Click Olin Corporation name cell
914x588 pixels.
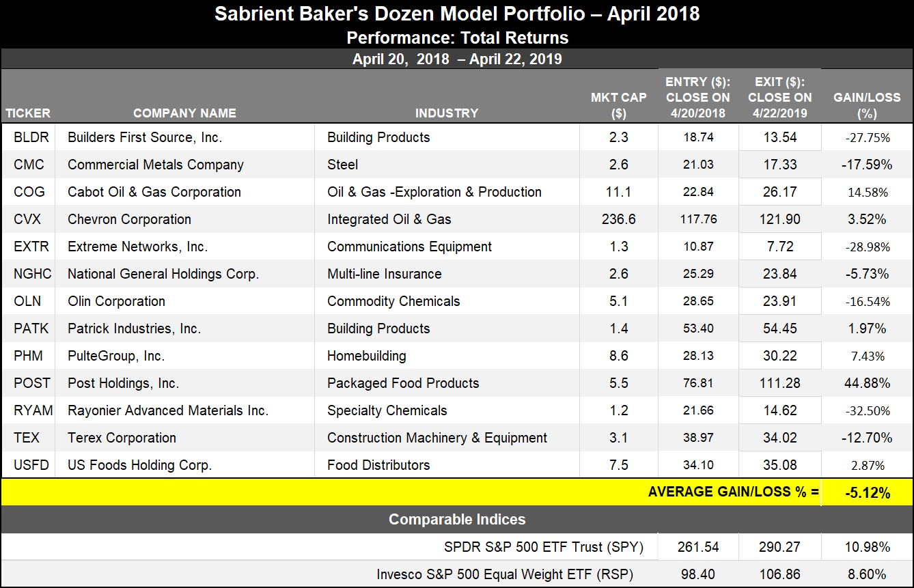pyautogui.click(x=116, y=301)
